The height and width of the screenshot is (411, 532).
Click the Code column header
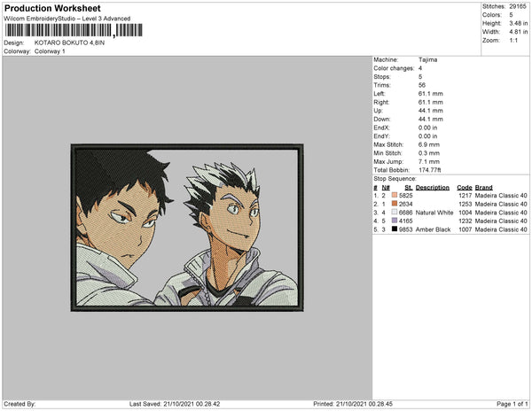click(x=464, y=188)
